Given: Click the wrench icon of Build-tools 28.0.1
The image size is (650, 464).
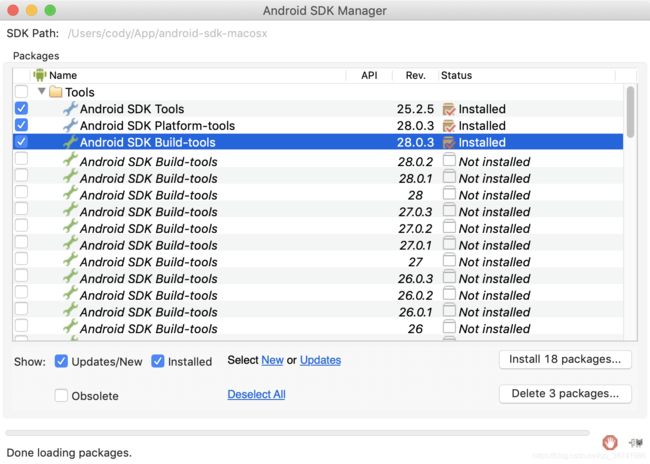Looking at the screenshot, I should coord(70,176).
